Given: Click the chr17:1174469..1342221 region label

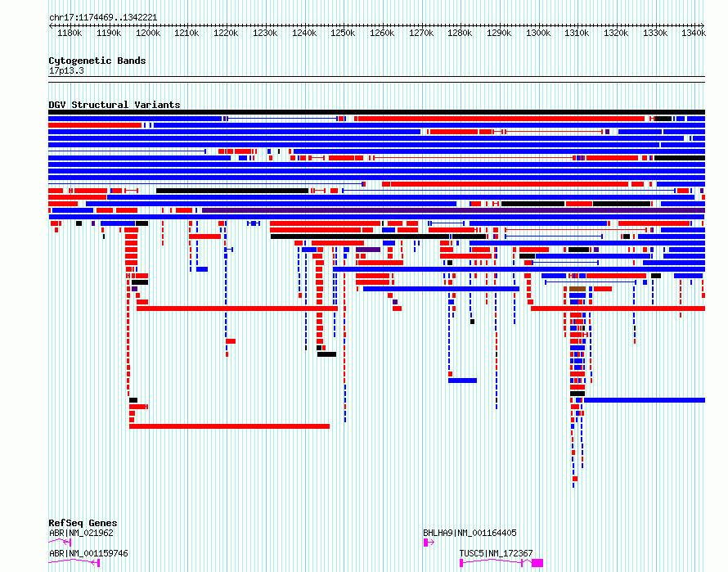Looking at the screenshot, I should click(x=103, y=18).
